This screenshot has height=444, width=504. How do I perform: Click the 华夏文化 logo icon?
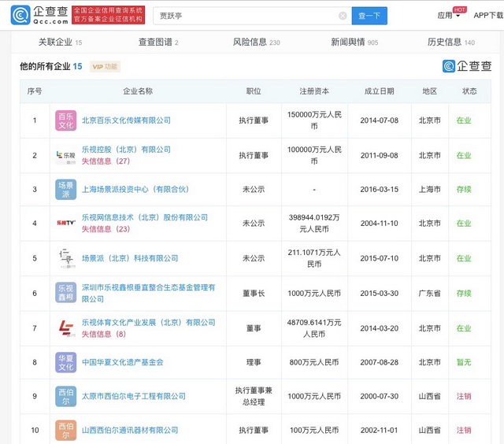[x=65, y=362]
